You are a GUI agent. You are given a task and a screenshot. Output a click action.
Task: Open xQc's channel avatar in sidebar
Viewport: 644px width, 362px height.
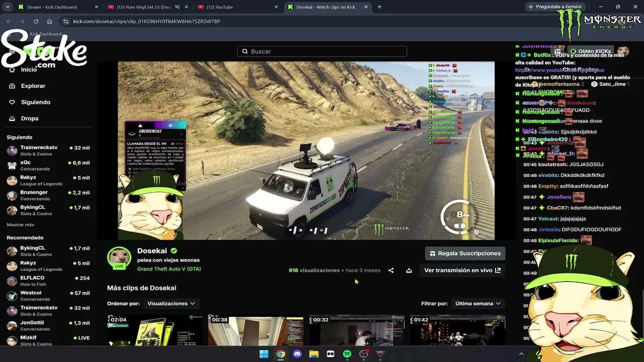pyautogui.click(x=12, y=166)
